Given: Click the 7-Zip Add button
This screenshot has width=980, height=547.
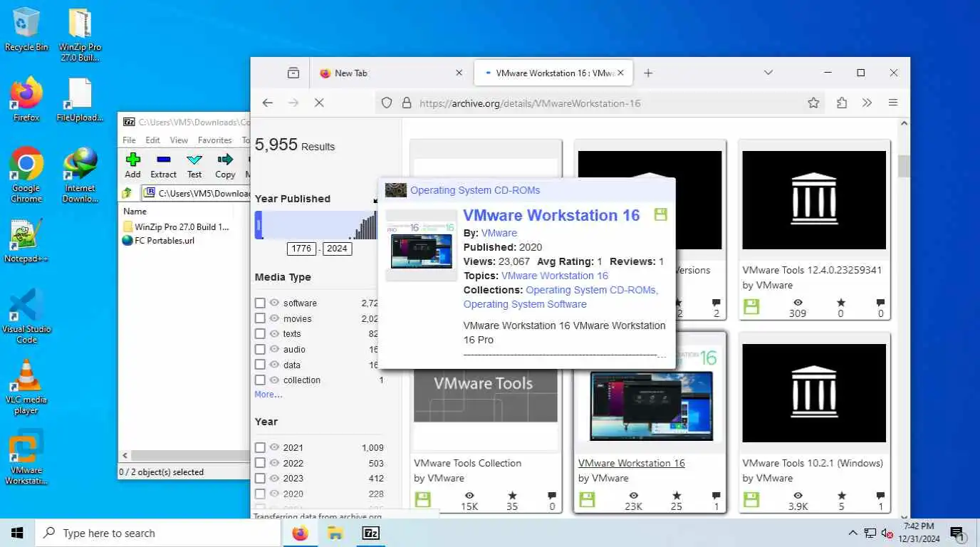Looking at the screenshot, I should click(132, 165).
